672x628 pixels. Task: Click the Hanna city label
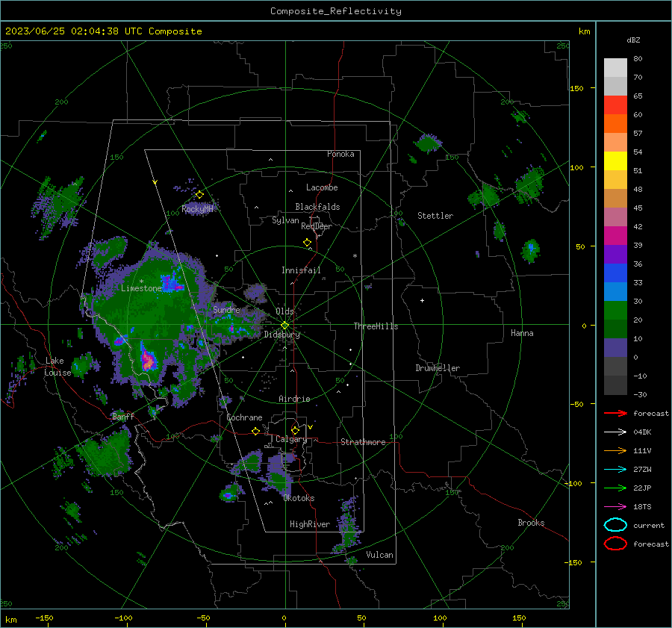pyautogui.click(x=522, y=333)
